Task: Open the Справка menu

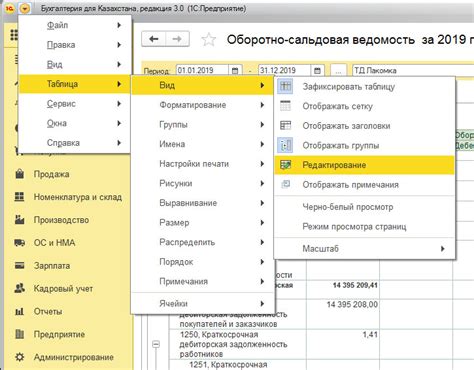Action: 74,143
